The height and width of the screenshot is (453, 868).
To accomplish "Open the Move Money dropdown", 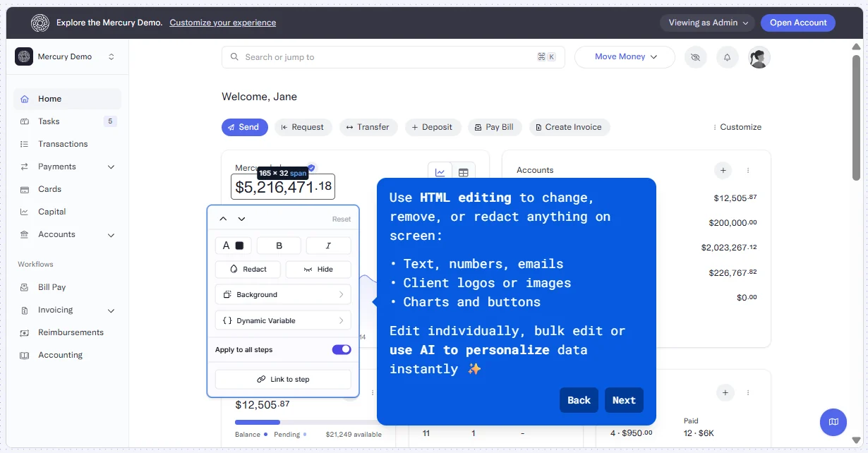I will [625, 57].
